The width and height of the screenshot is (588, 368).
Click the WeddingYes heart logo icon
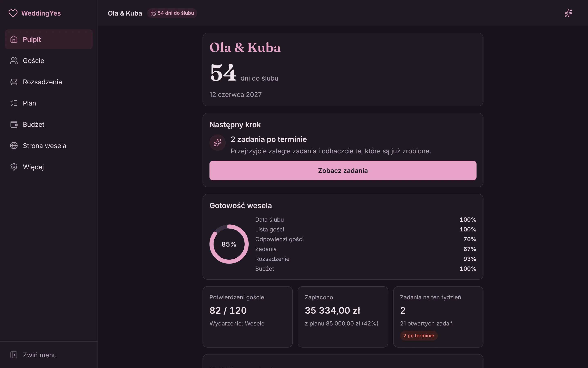13,13
